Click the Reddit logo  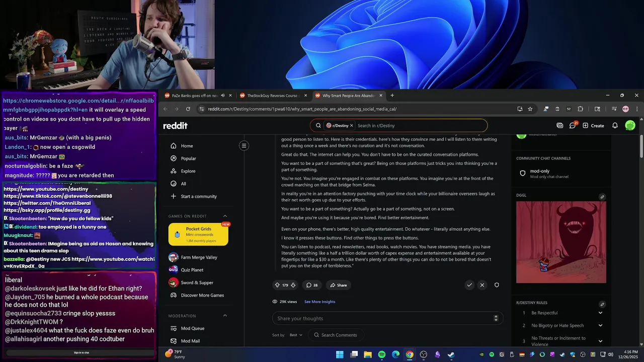[175, 126]
